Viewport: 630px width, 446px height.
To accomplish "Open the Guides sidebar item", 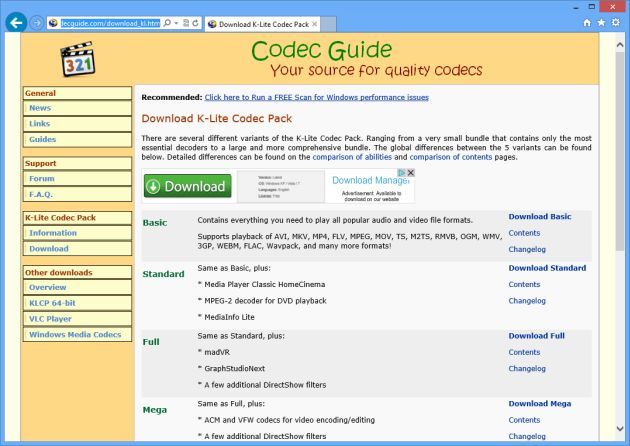I will 77,139.
